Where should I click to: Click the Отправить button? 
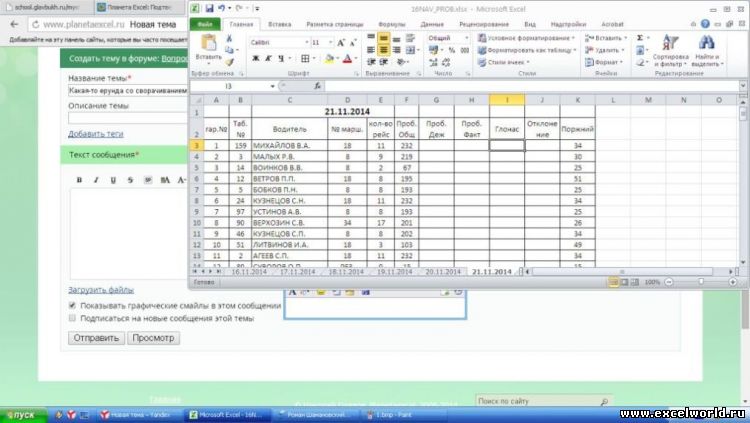pyautogui.click(x=96, y=338)
